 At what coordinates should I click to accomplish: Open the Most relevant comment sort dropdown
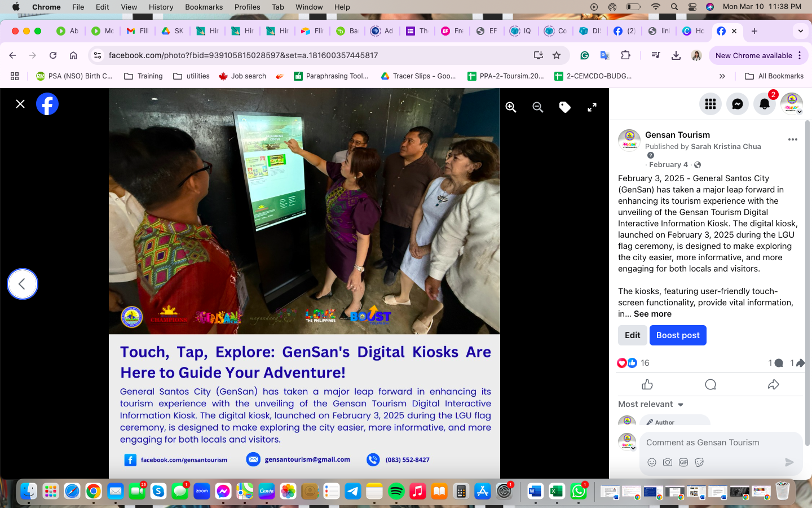tap(651, 404)
